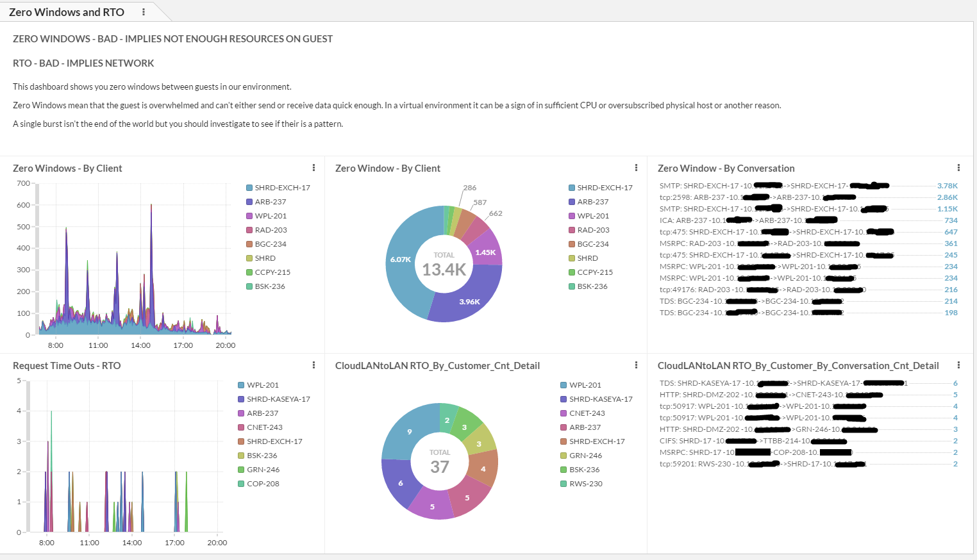Viewport: 977px width, 560px height.
Task: Toggle RAD-203 in Zero Windows line chart legend
Action: (267, 230)
